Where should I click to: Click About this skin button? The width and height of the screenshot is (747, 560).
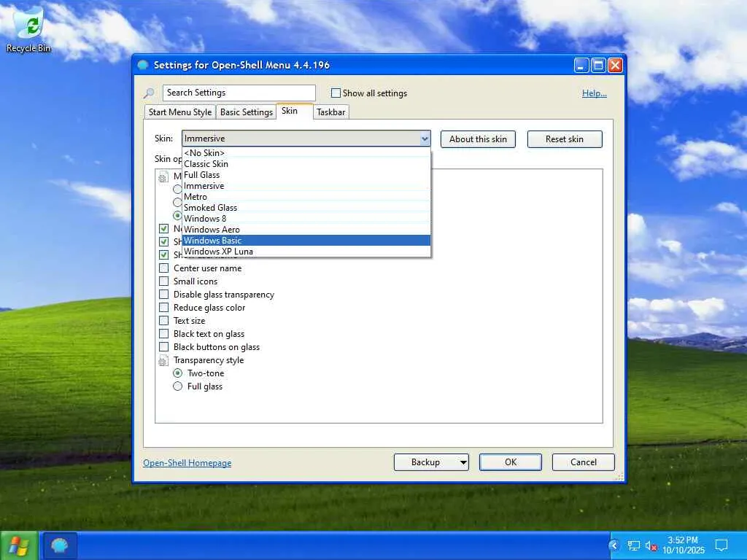pos(478,139)
